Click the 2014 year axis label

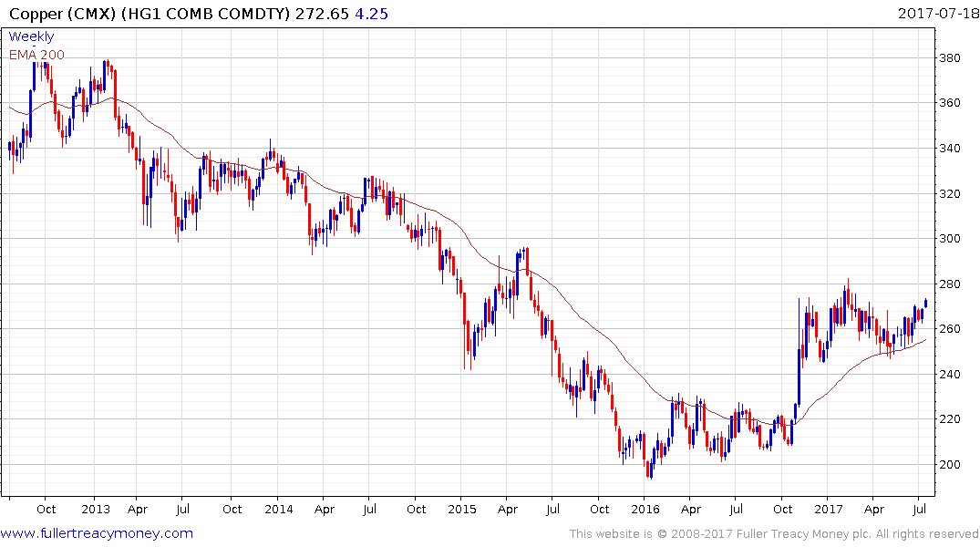click(x=279, y=509)
